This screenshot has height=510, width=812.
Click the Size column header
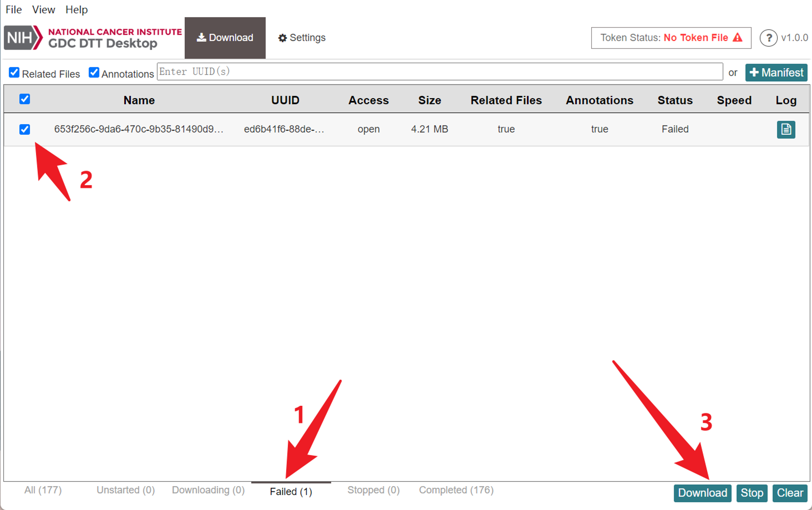430,100
